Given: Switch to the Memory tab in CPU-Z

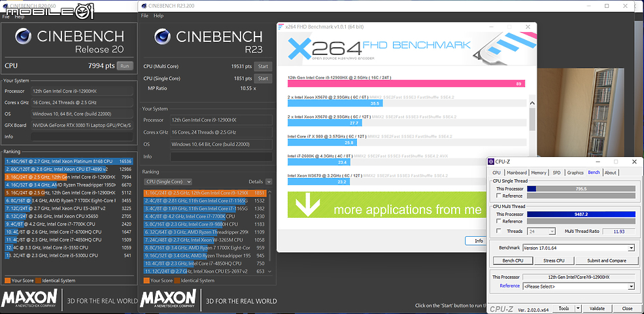Looking at the screenshot, I should [539, 173].
